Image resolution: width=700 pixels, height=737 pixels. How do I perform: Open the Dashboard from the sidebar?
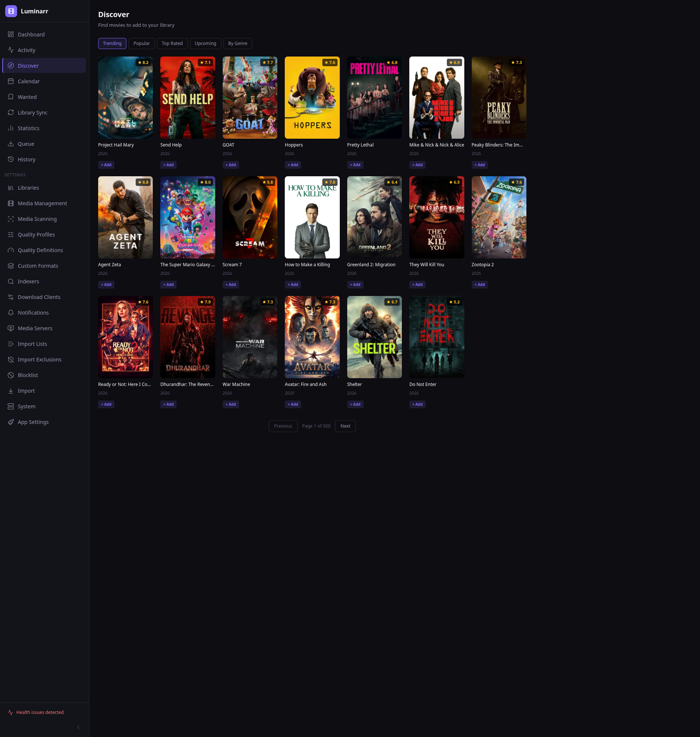click(31, 34)
